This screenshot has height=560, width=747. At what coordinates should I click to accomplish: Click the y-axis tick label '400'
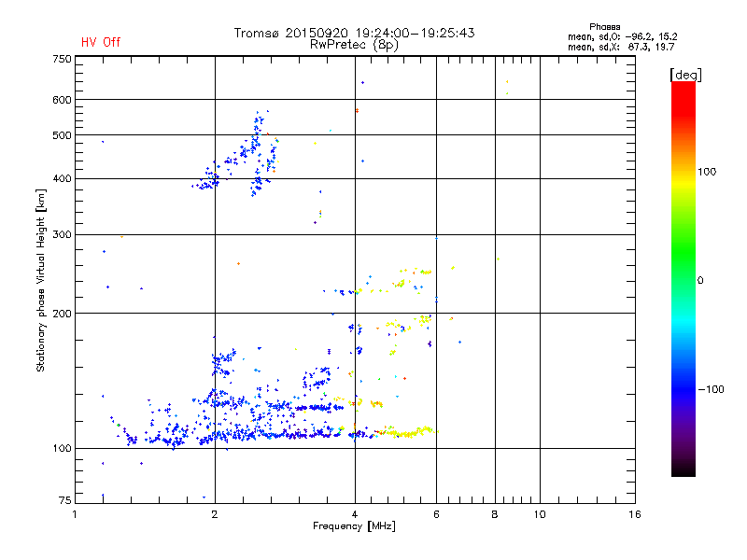pos(62,179)
